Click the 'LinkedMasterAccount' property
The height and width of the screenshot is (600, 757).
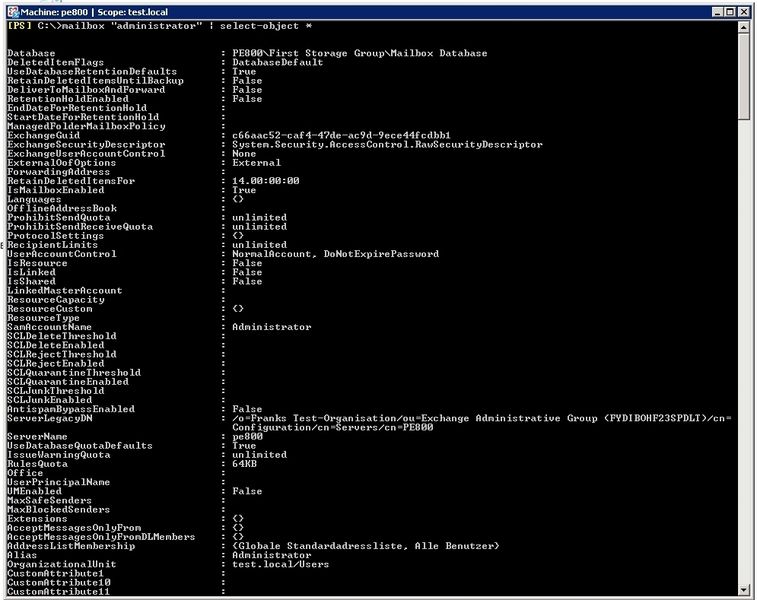click(x=65, y=291)
